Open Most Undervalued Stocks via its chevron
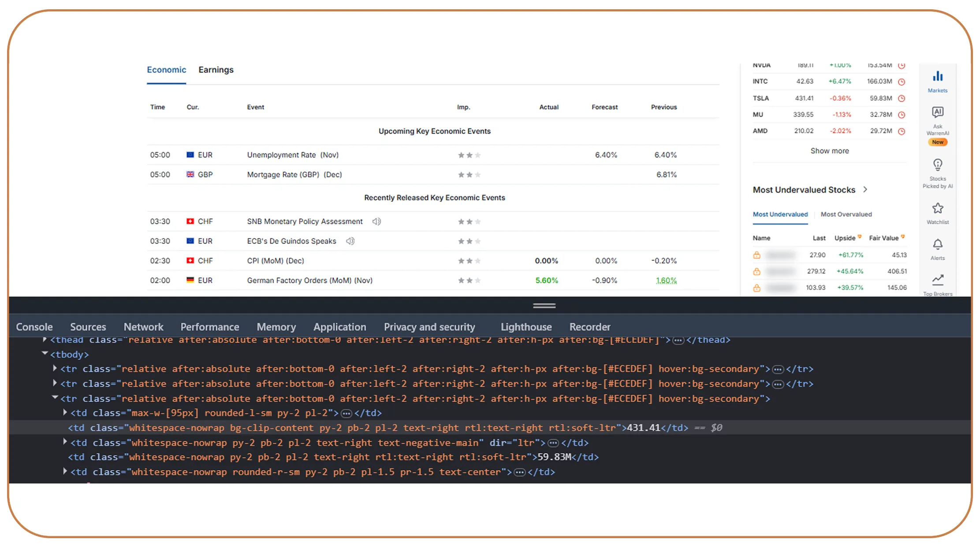Viewport: 980px width, 547px height. click(x=866, y=189)
